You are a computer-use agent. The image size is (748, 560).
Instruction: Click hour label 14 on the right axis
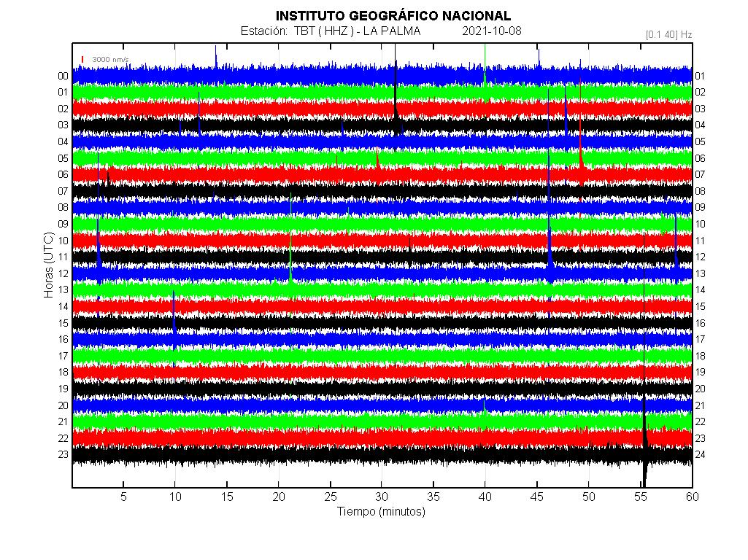click(700, 289)
